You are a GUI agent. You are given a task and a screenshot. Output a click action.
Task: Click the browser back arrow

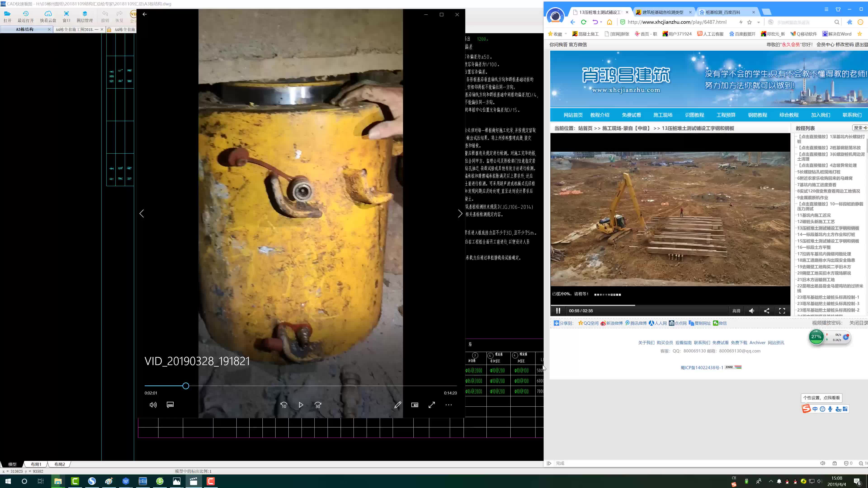(573, 22)
